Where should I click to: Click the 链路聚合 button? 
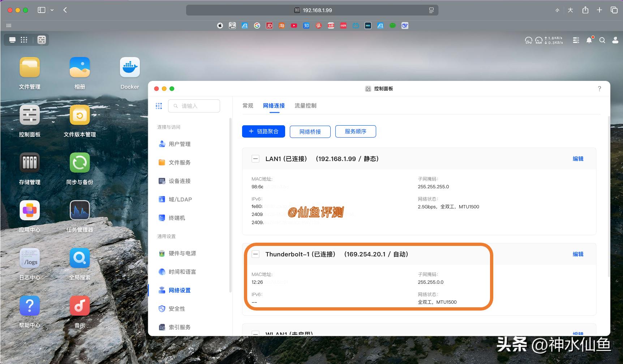tap(263, 131)
